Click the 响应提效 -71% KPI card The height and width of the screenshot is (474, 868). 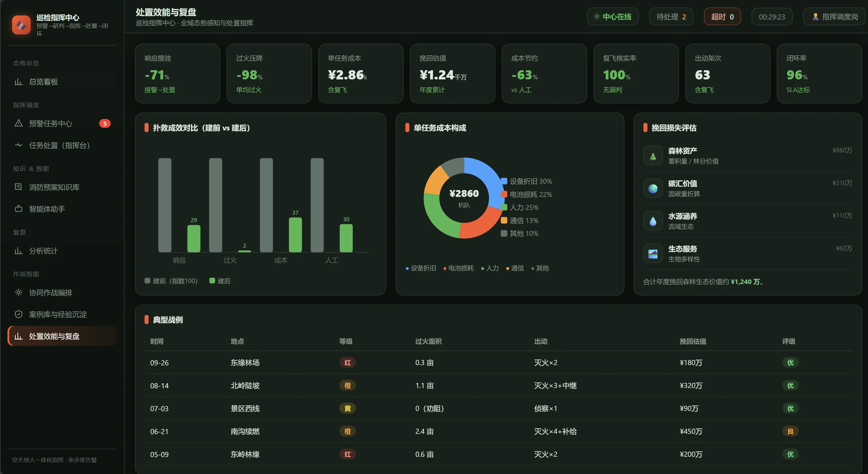click(178, 73)
